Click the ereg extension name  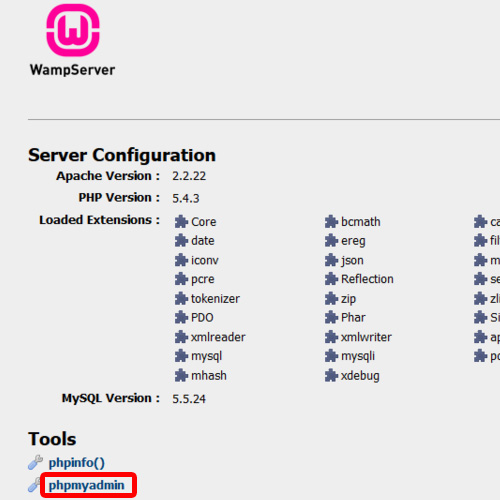pos(353,241)
